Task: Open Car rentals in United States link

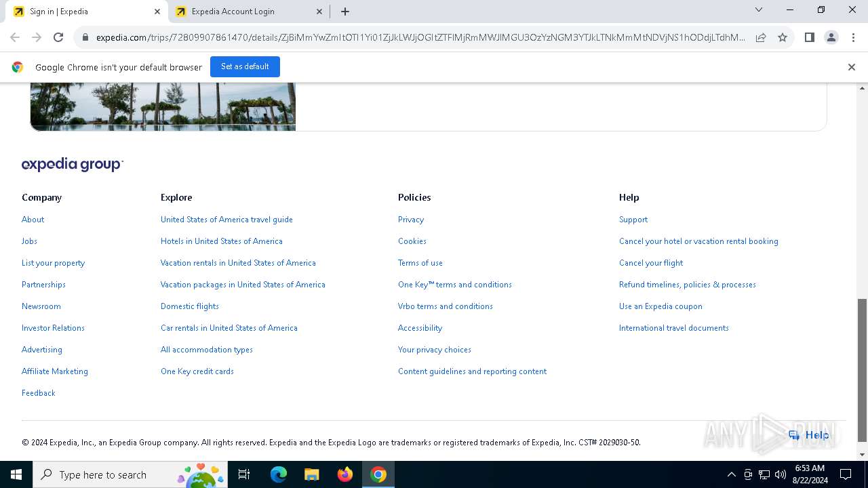Action: pos(229,328)
